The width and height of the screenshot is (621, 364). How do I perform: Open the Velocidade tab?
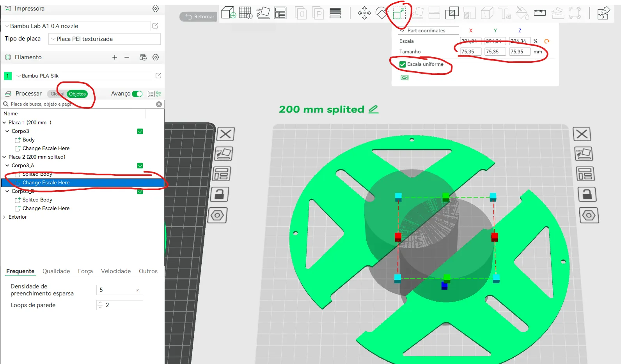click(x=116, y=271)
